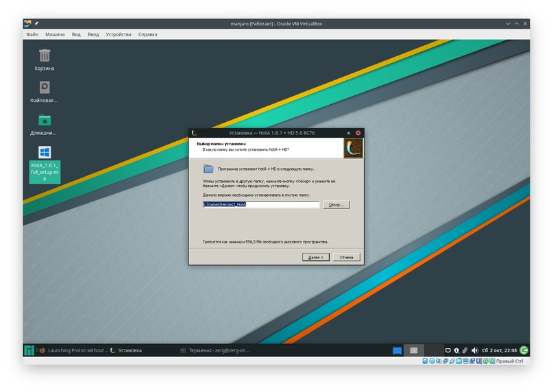Select the second workspace in pager
553x392 pixels.
coord(434,350)
